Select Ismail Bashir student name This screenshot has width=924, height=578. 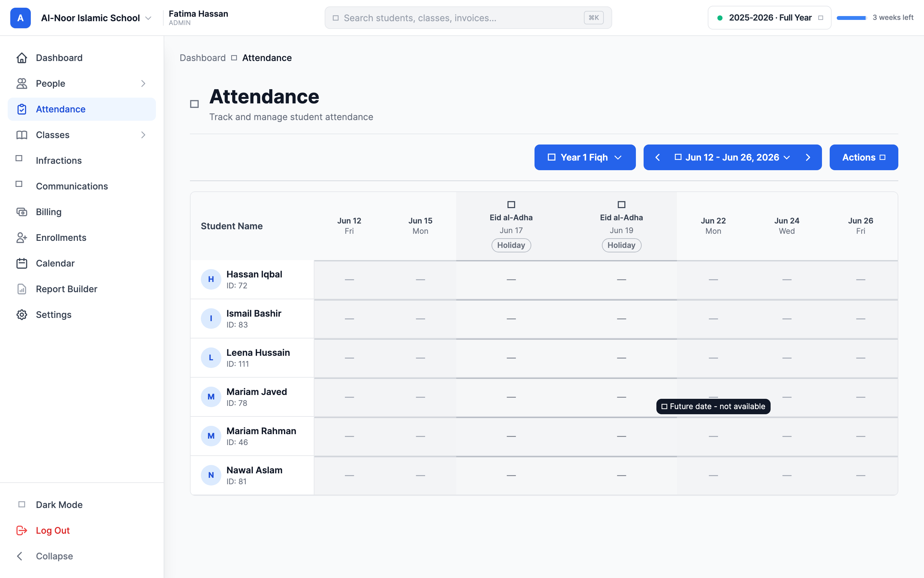[x=254, y=313]
